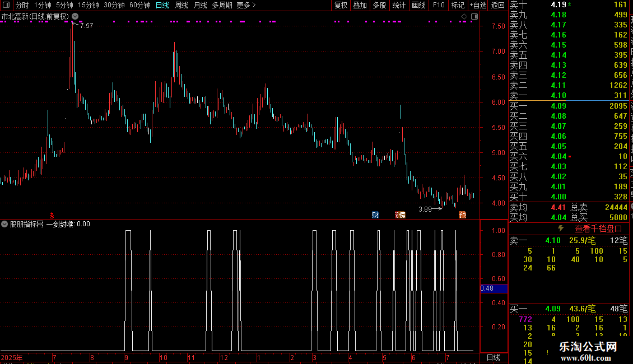Click the lightning bolt icon near 查看千档盘口

tap(561, 228)
